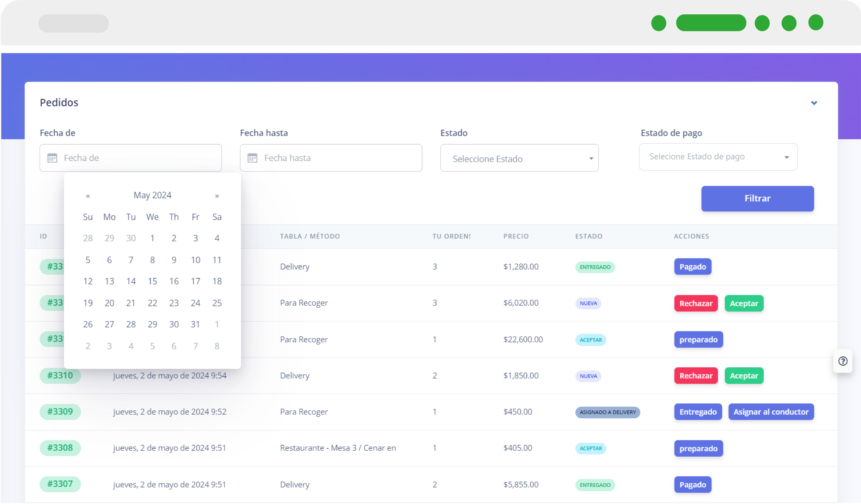Image resolution: width=861 pixels, height=504 pixels.
Task: Choose May 12 in the calendar
Action: 88,281
